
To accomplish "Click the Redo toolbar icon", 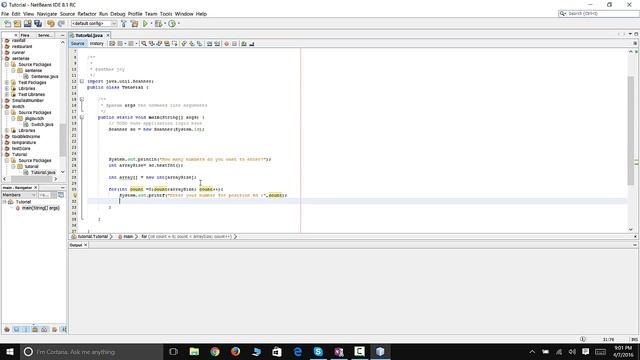I will [x=61, y=24].
